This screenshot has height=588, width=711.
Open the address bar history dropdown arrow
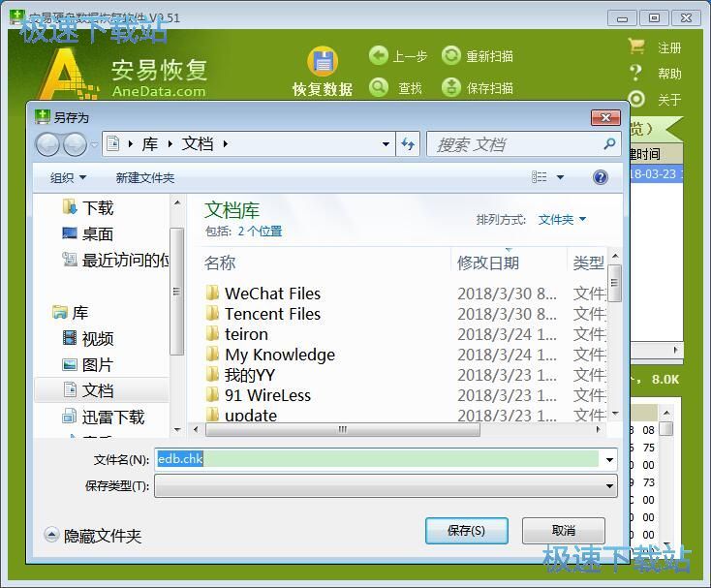pyautogui.click(x=386, y=144)
